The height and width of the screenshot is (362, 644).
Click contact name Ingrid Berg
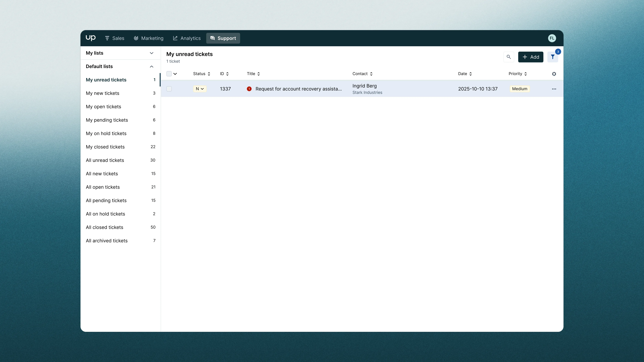(x=364, y=86)
